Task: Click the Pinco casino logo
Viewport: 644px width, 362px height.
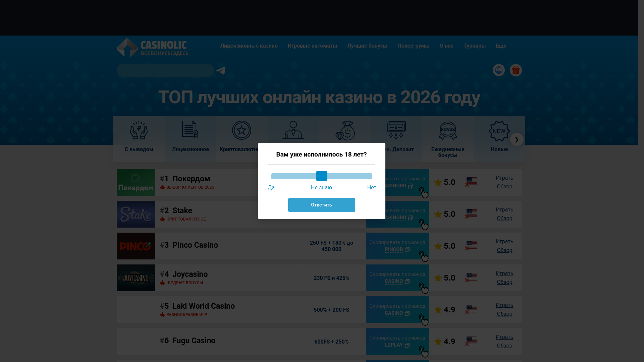Action: tap(136, 246)
